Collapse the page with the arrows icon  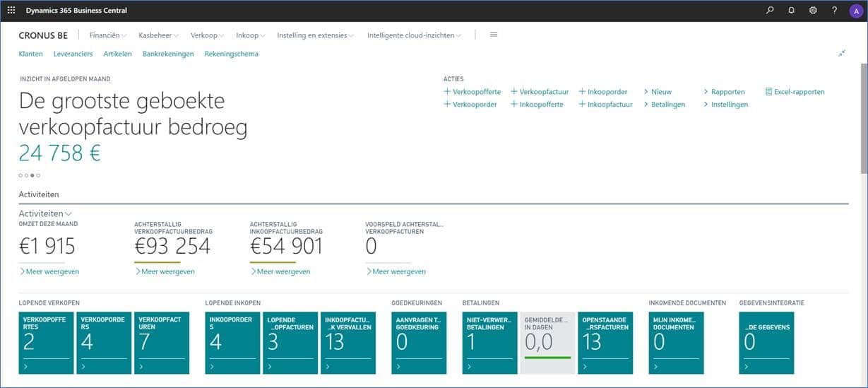[x=842, y=54]
